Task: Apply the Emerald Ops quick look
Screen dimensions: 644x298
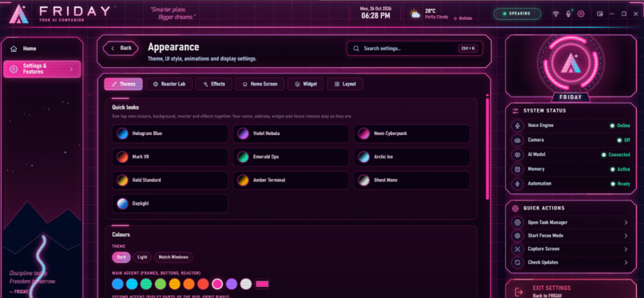Action: point(291,157)
